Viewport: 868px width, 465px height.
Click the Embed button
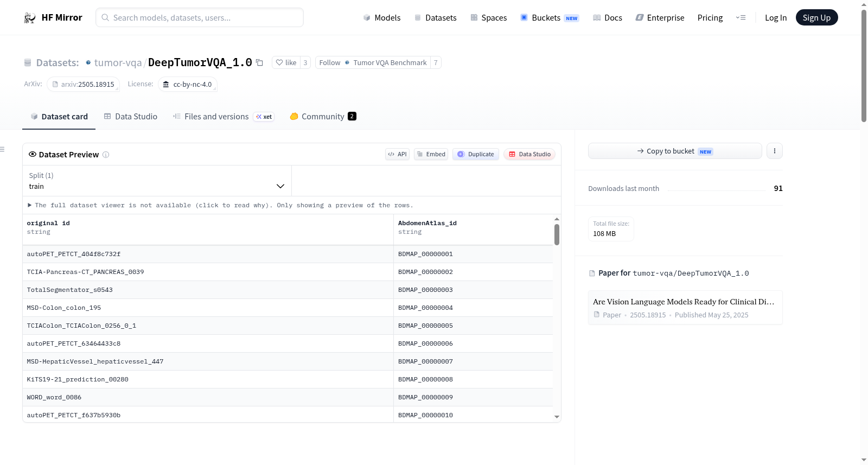point(431,154)
